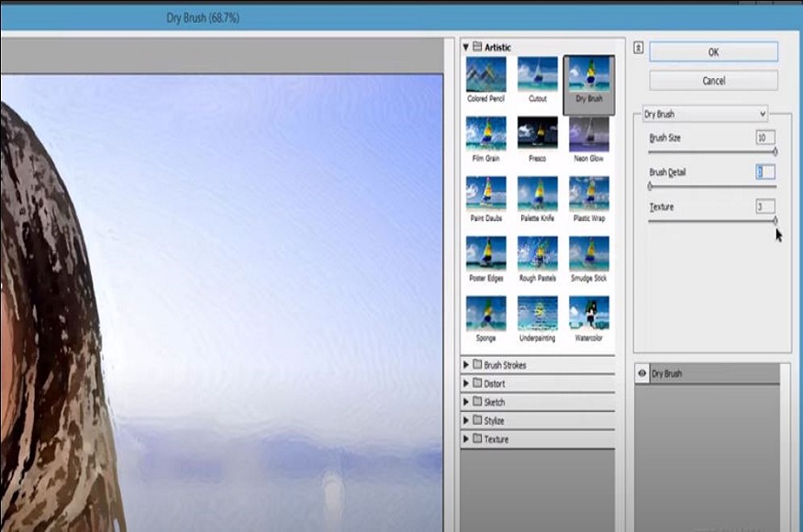Click the Brush Detail slider handle
This screenshot has width=803, height=532.
coord(650,186)
